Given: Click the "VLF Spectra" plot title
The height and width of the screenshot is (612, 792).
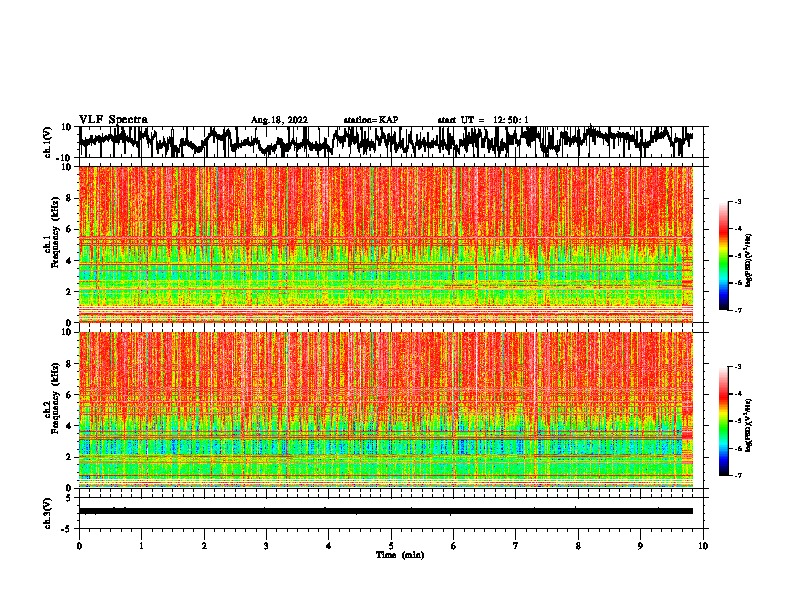Looking at the screenshot, I should tap(113, 119).
